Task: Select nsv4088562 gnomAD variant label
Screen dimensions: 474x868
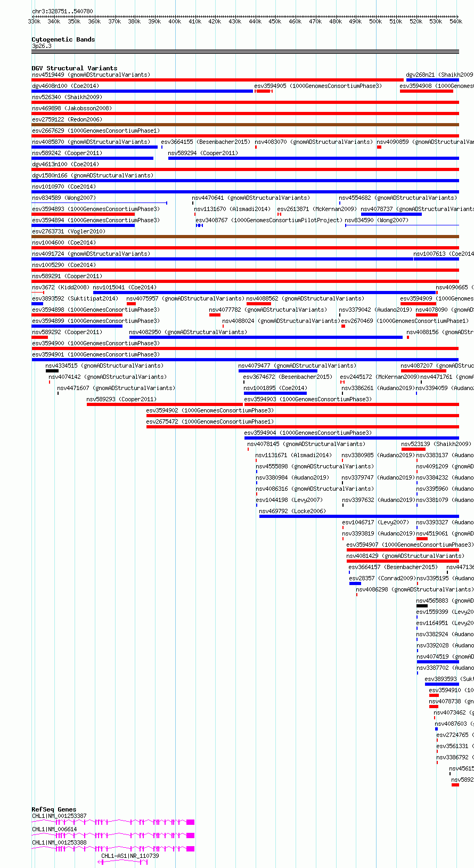Action: pos(305,299)
